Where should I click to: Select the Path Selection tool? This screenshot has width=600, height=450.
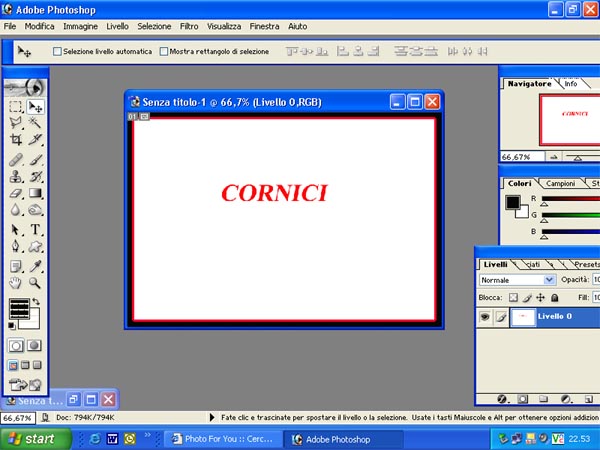[x=16, y=230]
